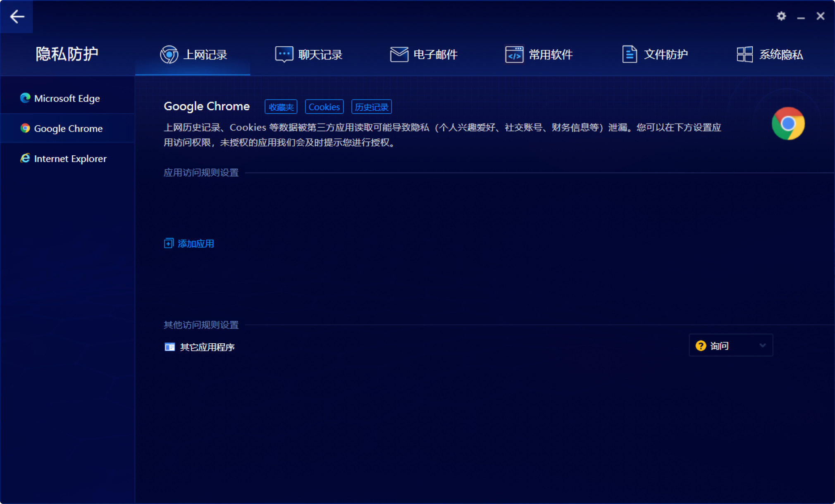Click the yellow question mark icon
The height and width of the screenshot is (504, 835).
click(x=701, y=346)
